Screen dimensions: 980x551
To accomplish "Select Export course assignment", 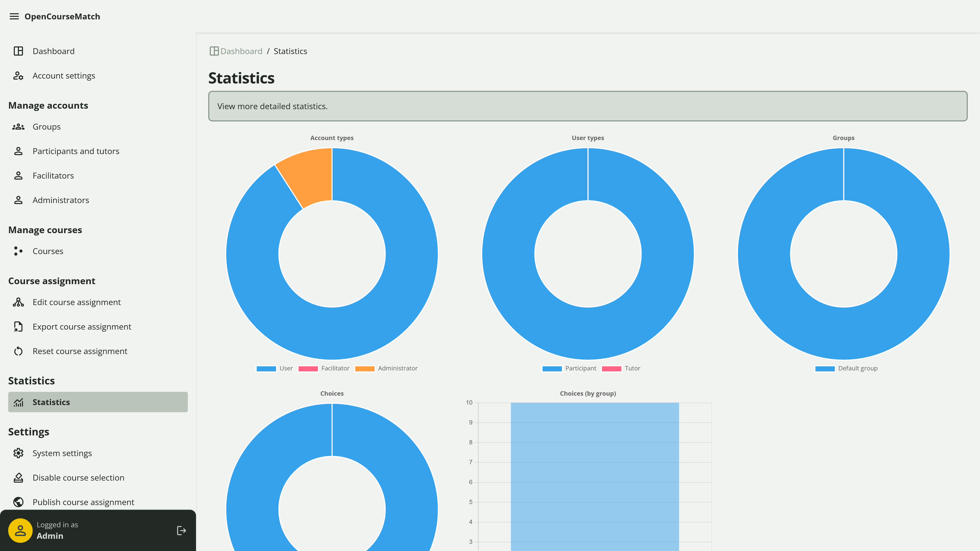I will (98, 327).
